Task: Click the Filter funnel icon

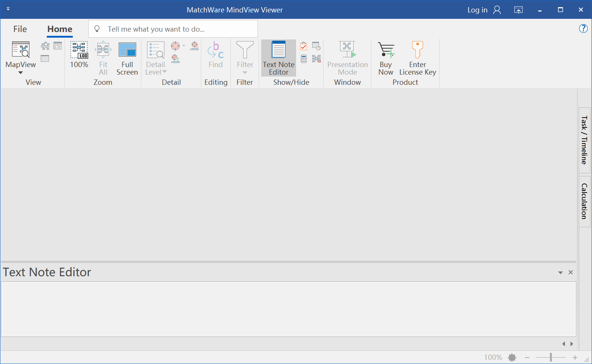Action: pyautogui.click(x=245, y=50)
